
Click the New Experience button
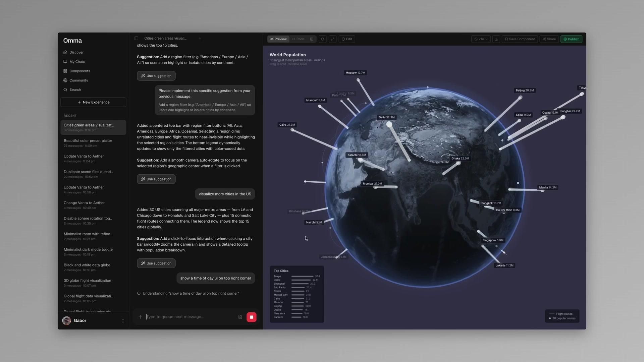point(93,102)
